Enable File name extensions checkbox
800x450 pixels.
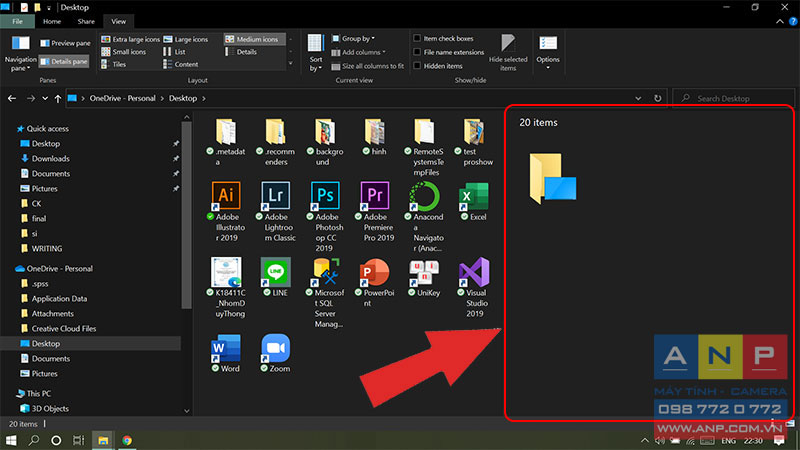click(417, 52)
